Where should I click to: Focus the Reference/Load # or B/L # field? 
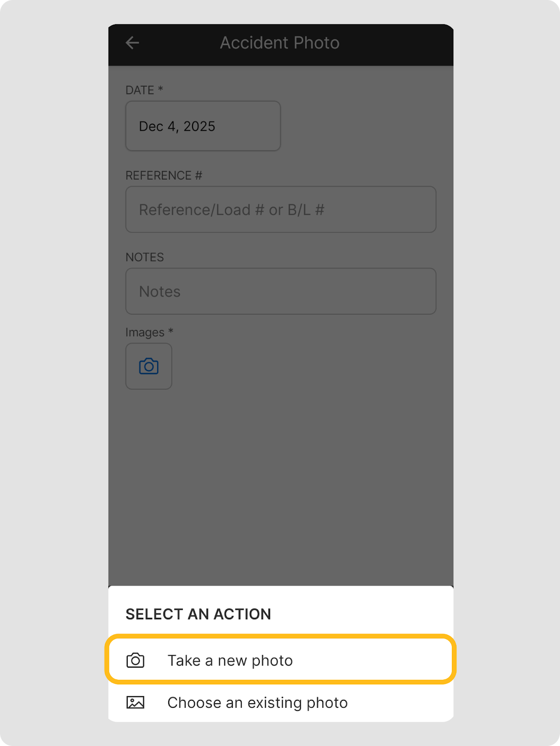(x=281, y=210)
